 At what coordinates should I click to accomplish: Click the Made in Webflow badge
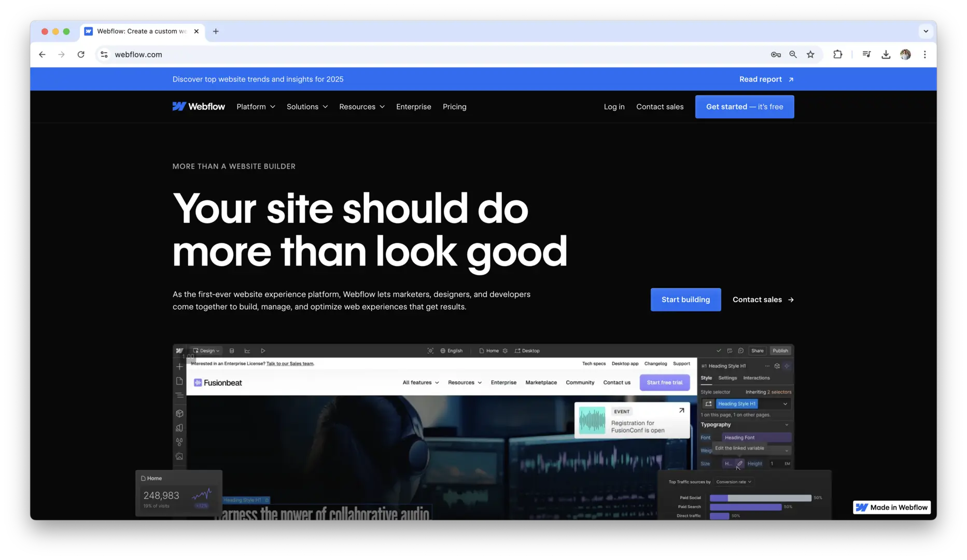(x=891, y=508)
